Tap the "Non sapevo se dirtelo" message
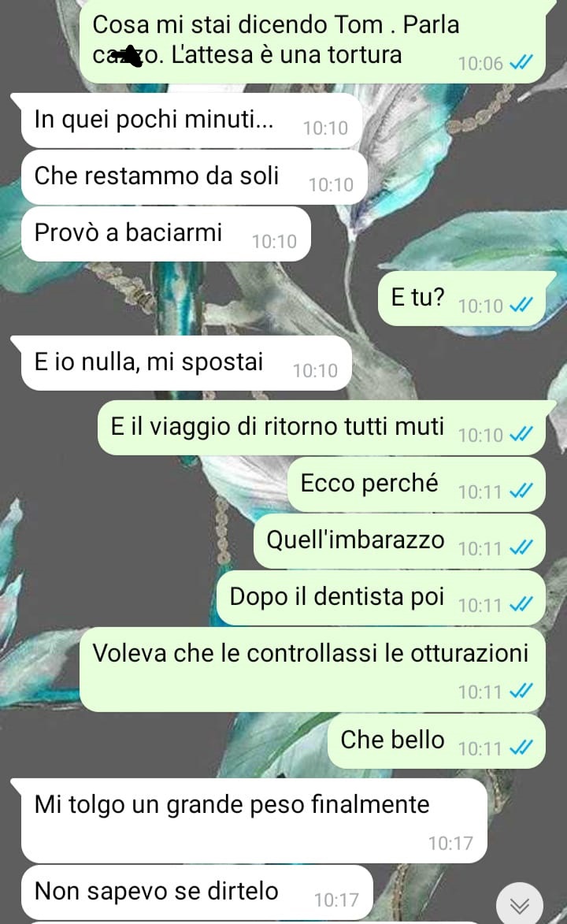The height and width of the screenshot is (924, 567). [197, 892]
